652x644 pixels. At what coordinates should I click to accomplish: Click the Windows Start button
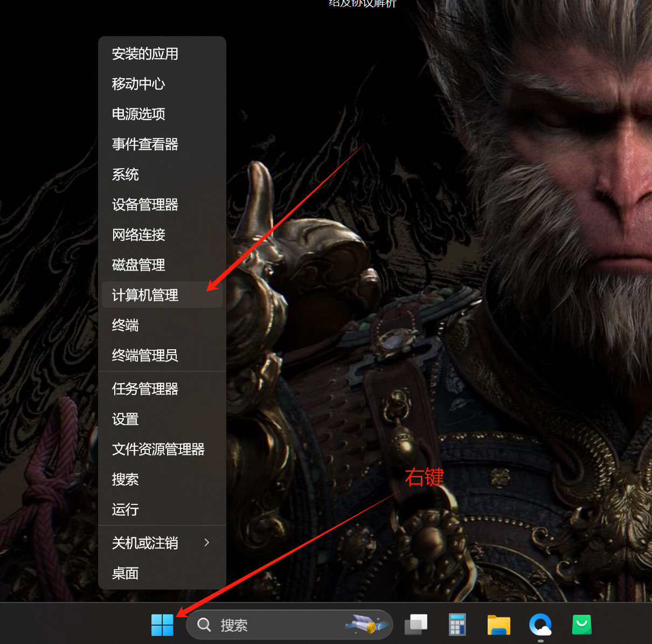point(162,625)
